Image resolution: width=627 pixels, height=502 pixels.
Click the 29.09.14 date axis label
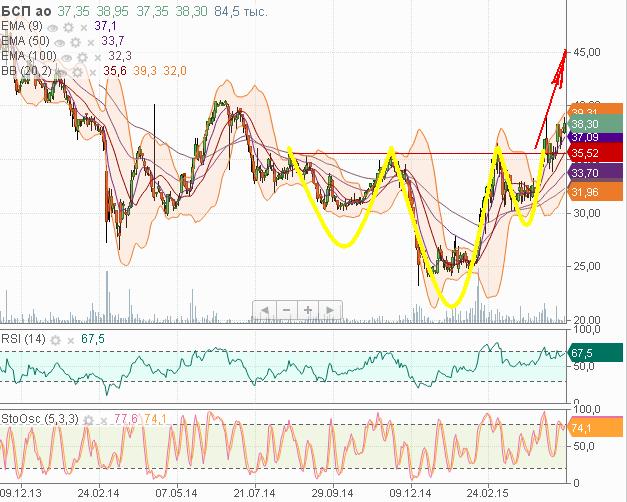pos(332,493)
